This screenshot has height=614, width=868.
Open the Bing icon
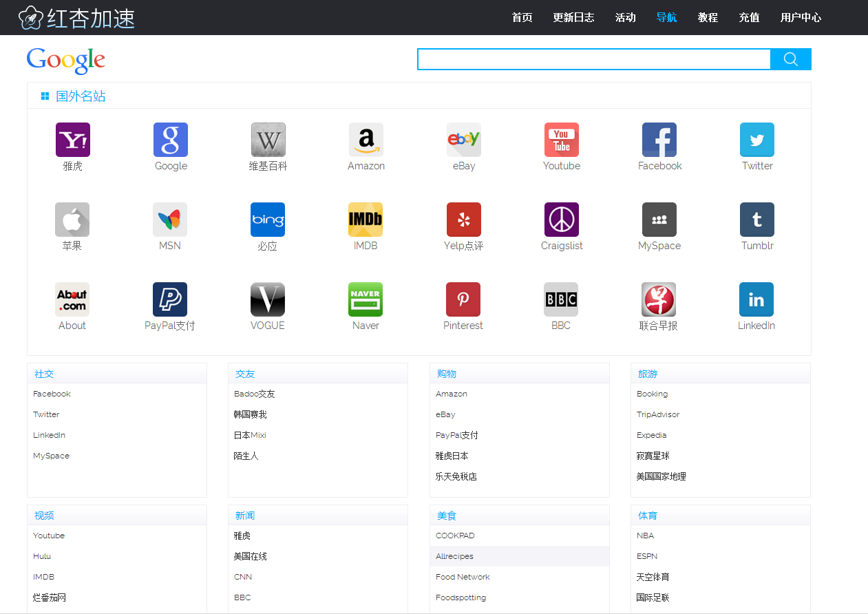pos(268,220)
